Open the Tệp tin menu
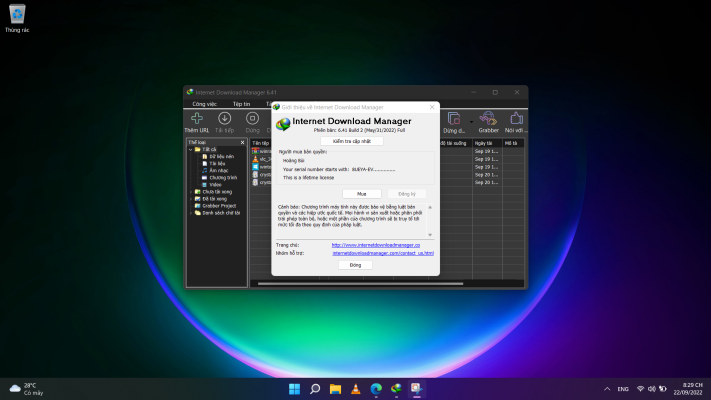711x400 pixels. click(241, 104)
